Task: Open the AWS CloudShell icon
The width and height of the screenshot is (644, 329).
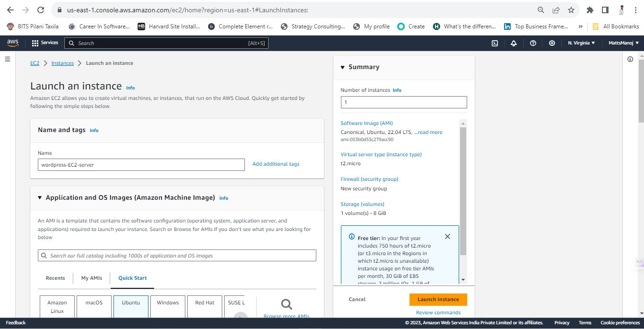Action: (x=495, y=43)
